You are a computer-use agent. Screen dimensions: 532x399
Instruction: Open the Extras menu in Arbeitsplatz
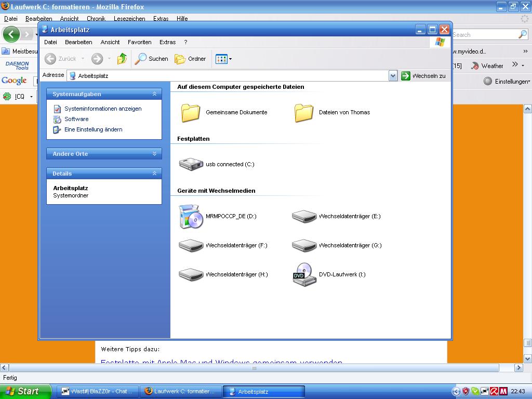tap(167, 42)
